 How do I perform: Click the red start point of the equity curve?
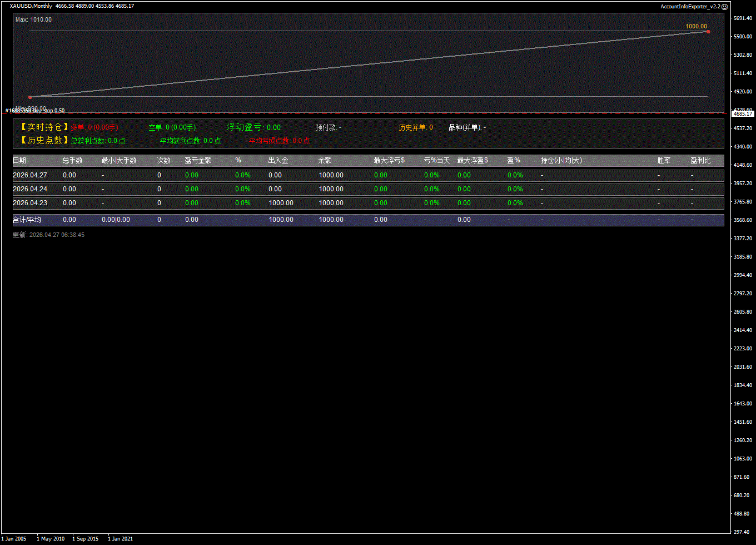point(30,97)
